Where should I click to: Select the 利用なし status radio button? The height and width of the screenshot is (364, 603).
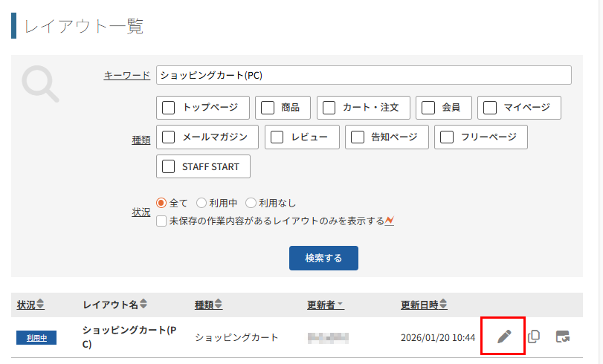(251, 203)
